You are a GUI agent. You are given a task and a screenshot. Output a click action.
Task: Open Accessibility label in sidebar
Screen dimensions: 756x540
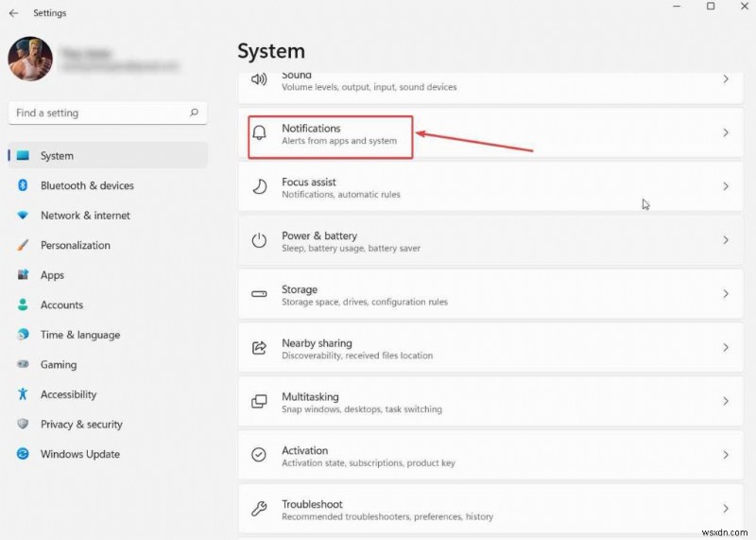pyautogui.click(x=68, y=394)
